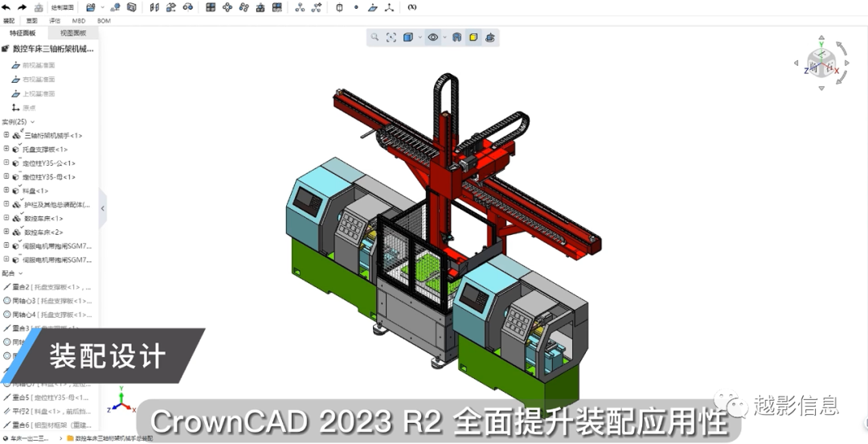Image resolution: width=868 pixels, height=444 pixels.
Task: Click the greyed assembly icon beside Redo
Action: (x=39, y=7)
